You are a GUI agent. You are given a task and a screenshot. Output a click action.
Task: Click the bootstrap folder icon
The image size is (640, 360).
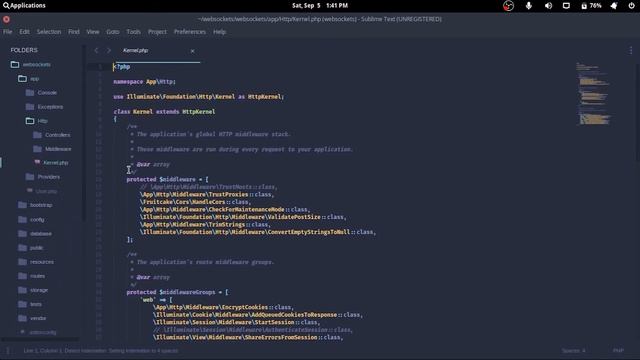(22, 205)
